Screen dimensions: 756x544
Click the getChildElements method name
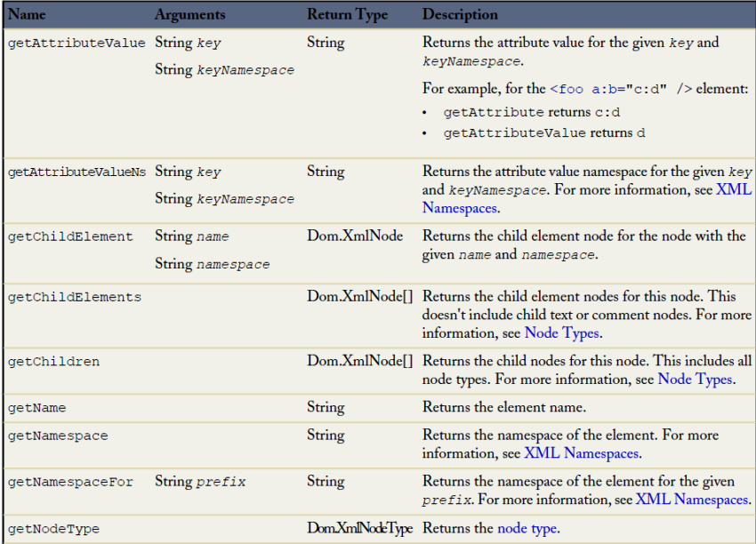pos(74,297)
